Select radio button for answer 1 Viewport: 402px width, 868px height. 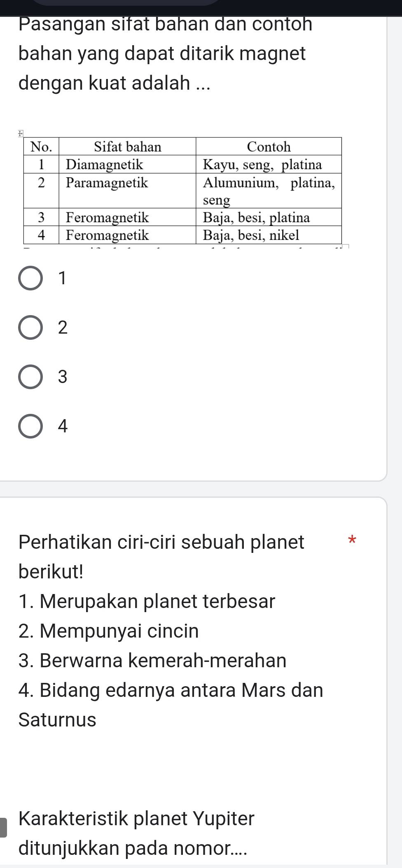[30, 279]
